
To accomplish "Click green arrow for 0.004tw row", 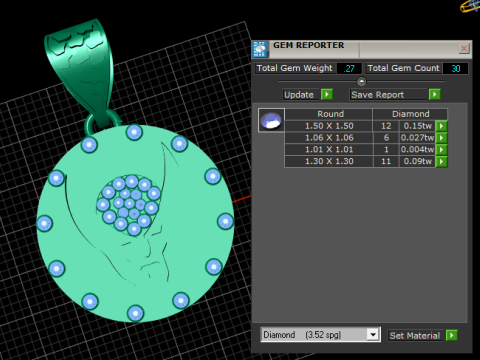I will [441, 149].
